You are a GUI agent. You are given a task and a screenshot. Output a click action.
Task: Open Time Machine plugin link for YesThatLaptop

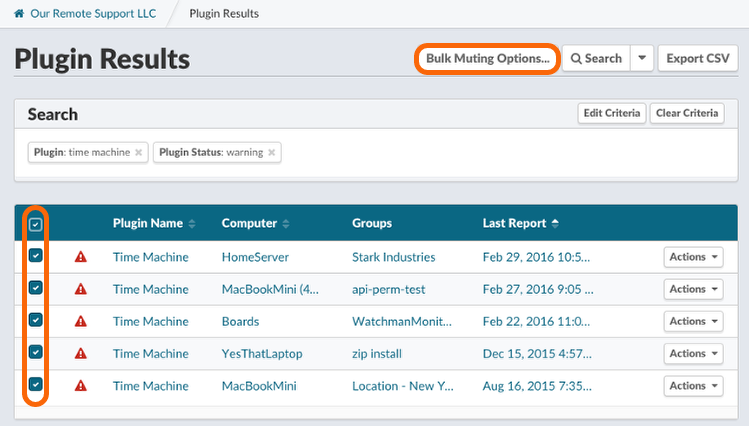(x=150, y=354)
